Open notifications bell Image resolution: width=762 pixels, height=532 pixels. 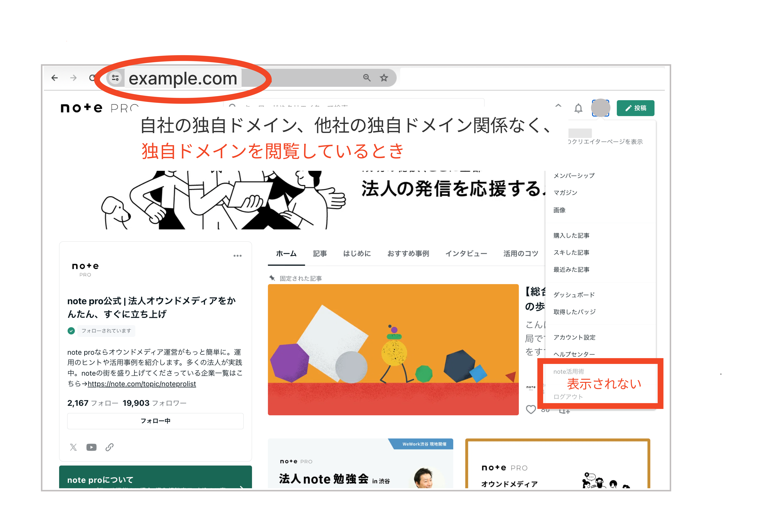[578, 108]
